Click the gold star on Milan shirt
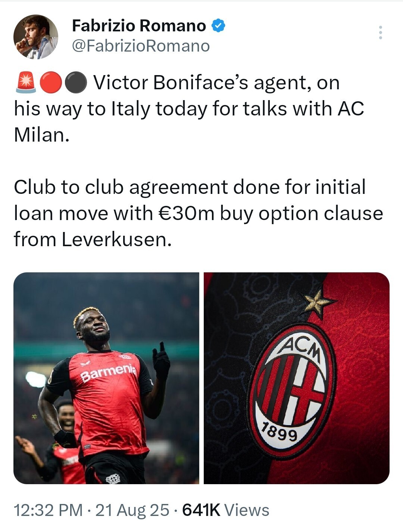 (x=318, y=302)
